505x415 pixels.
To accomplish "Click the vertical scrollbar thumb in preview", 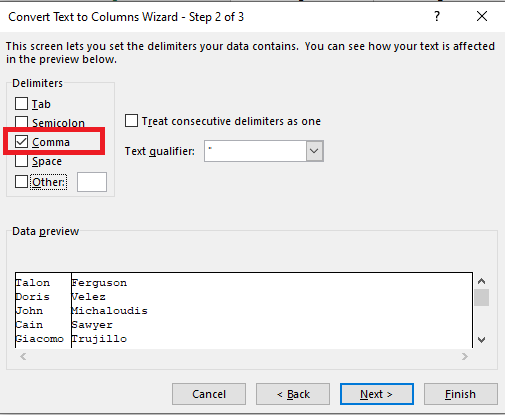I will pyautogui.click(x=482, y=297).
